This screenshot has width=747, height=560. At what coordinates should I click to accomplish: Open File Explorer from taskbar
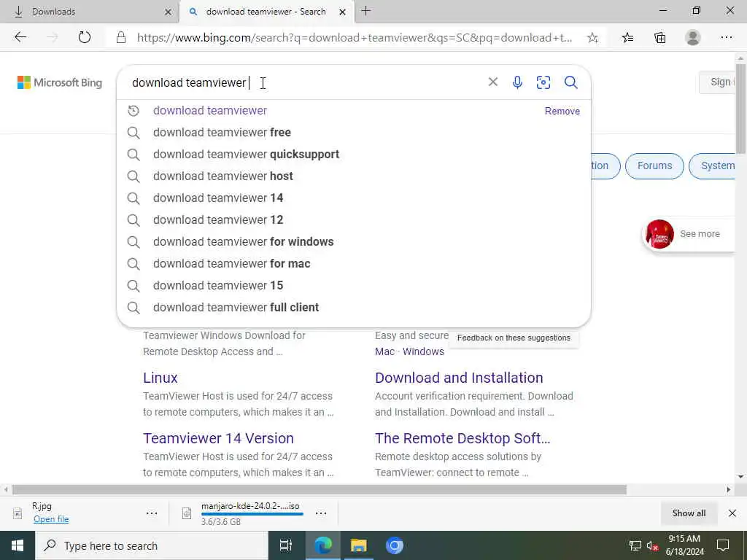(x=359, y=545)
